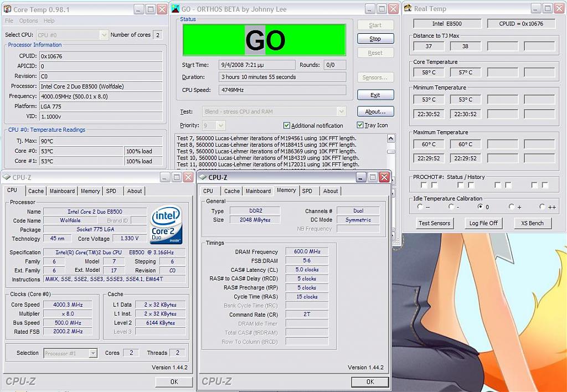Select the '0' idle calibration radio
567x392 pixels.
[481, 207]
